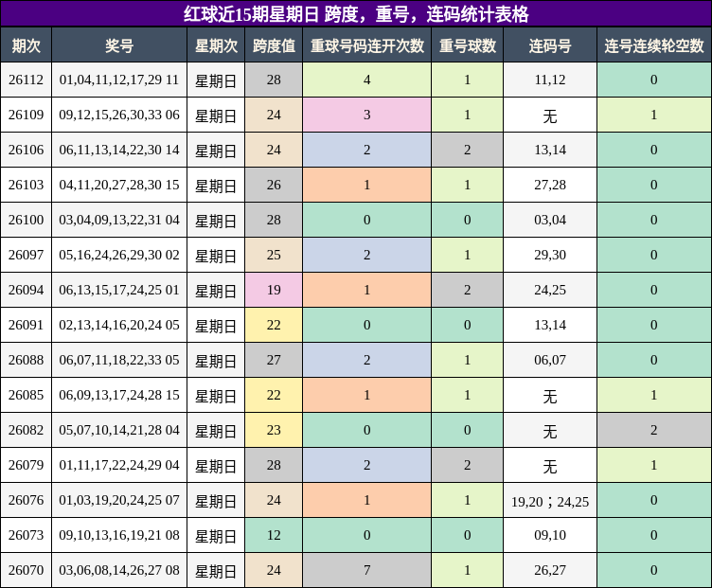Select issue number 26103
The height and width of the screenshot is (588, 712).
(x=26, y=185)
